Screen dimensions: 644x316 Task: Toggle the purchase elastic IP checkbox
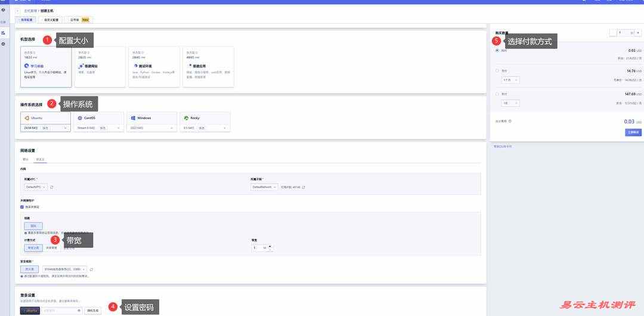(x=22, y=207)
